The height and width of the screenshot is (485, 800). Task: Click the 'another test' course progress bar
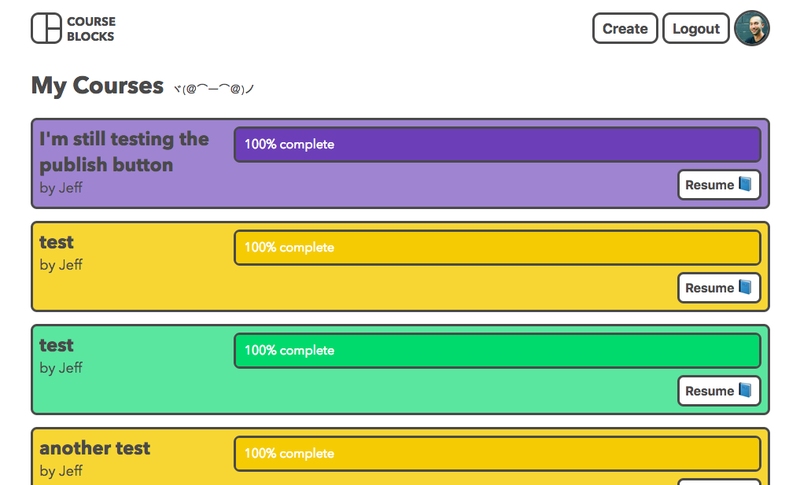click(x=497, y=453)
